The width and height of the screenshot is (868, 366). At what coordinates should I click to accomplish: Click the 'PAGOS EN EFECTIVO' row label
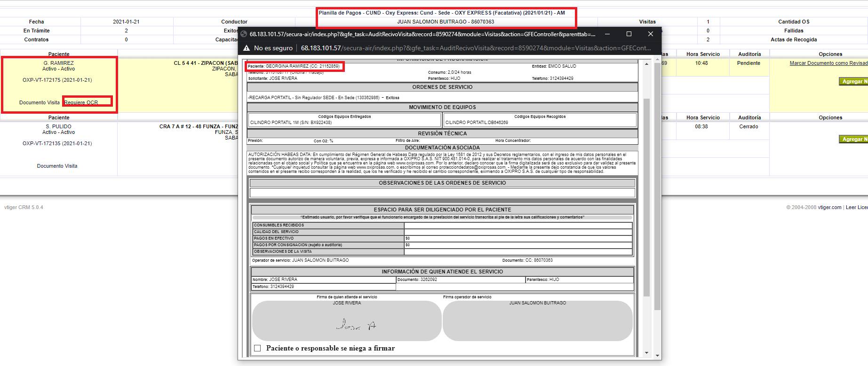tap(328, 238)
